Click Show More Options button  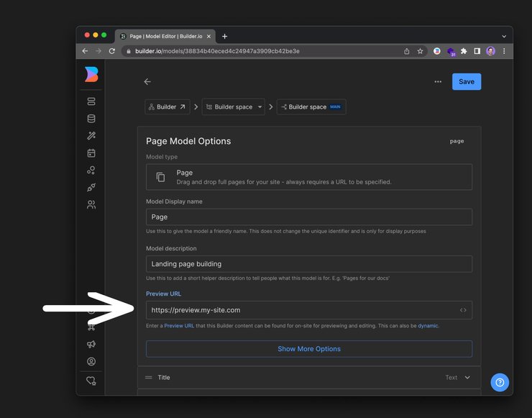[x=309, y=349]
